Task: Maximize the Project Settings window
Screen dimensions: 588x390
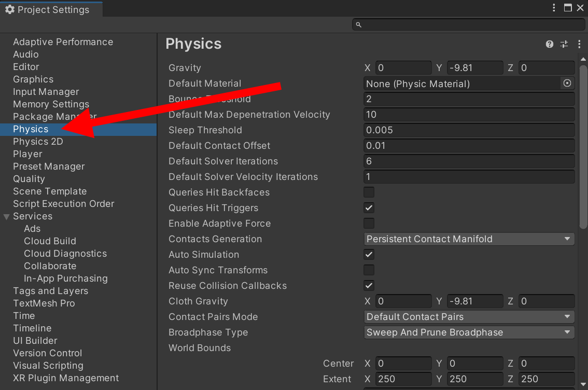Action: 568,8
